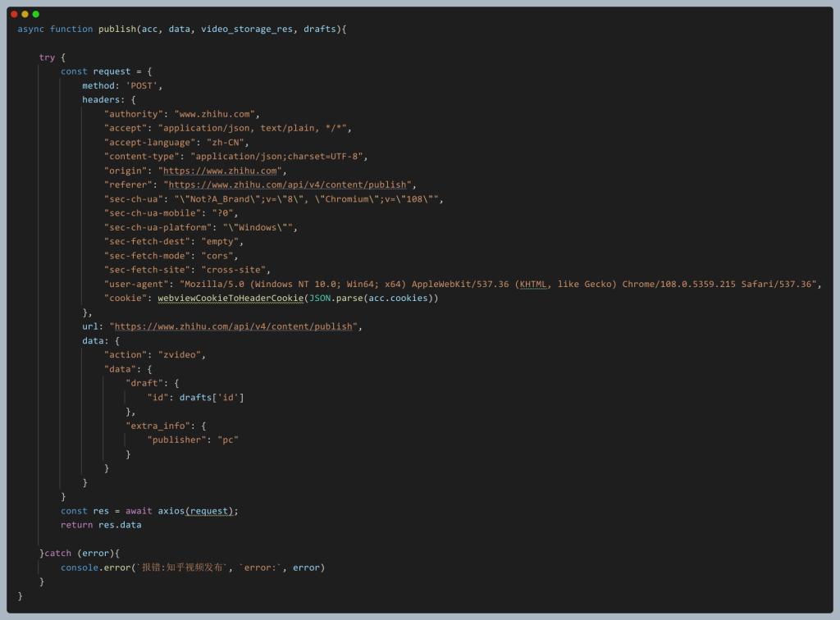Follow the url property's publish API link
The image size is (840, 620).
coord(235,326)
